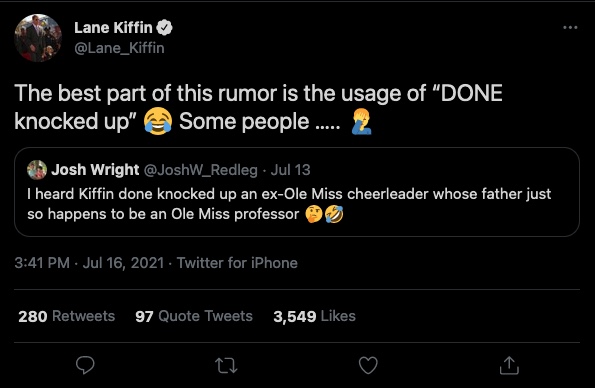Like the tweet with heart icon
This screenshot has width=595, height=388.
368,365
